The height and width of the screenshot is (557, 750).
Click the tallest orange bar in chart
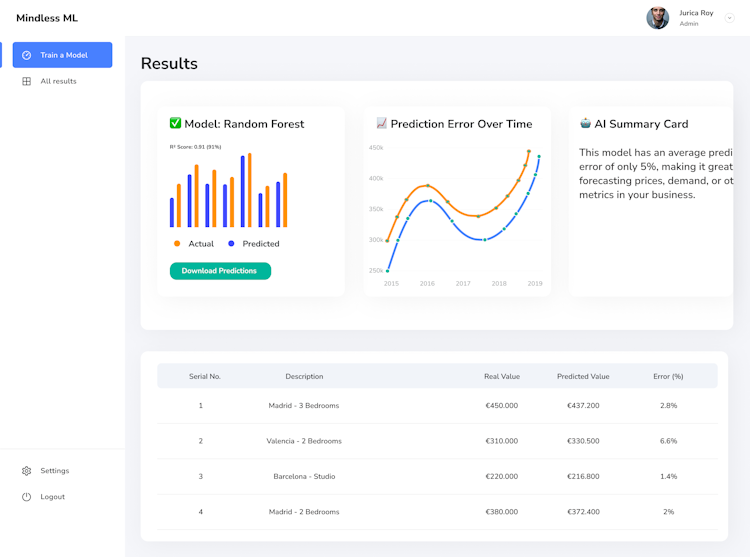[250, 190]
